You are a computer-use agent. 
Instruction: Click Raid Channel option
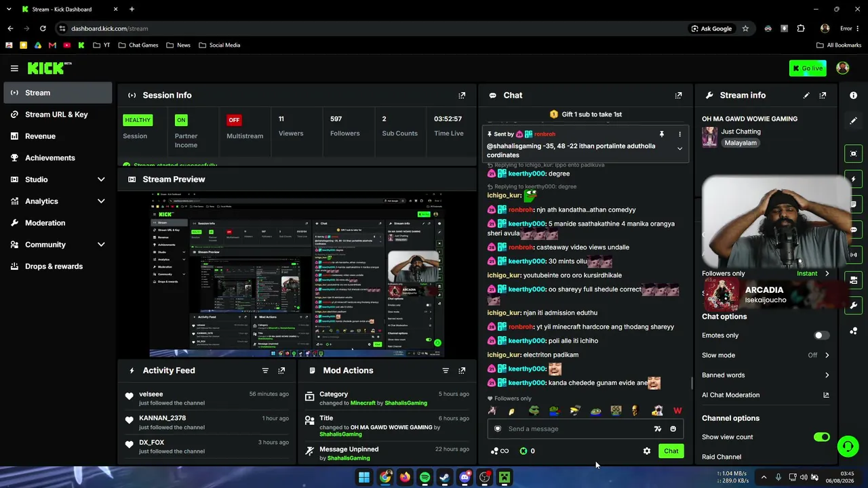(722, 457)
